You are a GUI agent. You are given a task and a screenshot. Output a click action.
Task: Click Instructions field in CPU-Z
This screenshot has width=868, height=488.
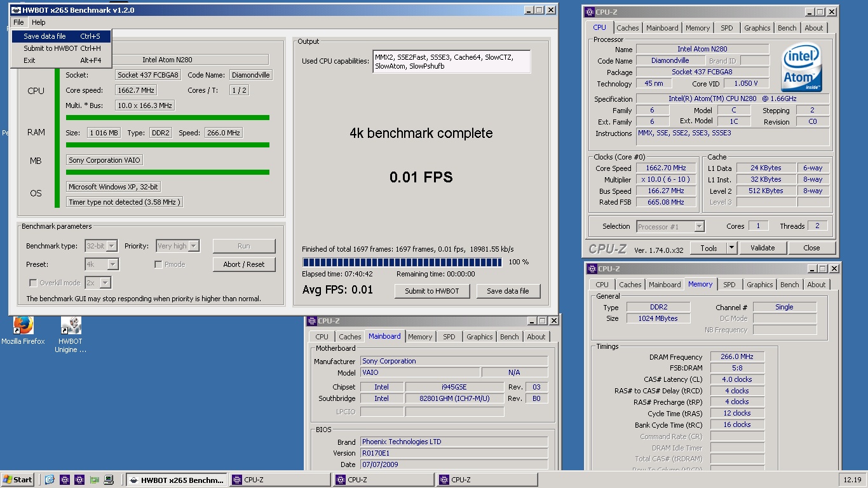coord(733,137)
